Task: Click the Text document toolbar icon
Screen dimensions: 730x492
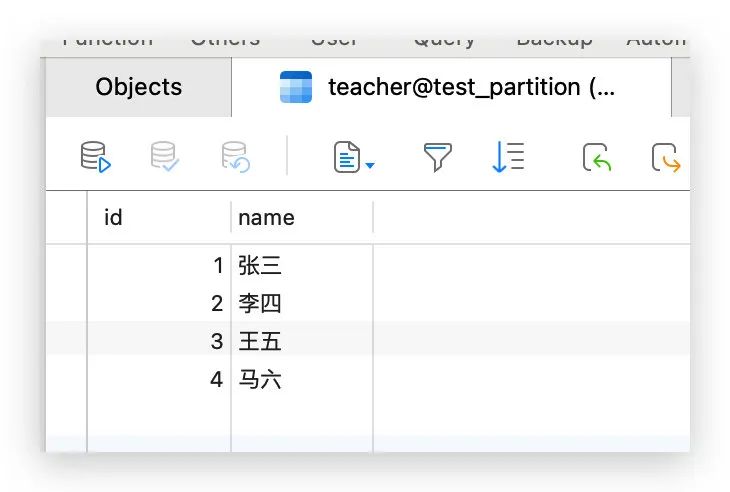Action: click(x=347, y=157)
